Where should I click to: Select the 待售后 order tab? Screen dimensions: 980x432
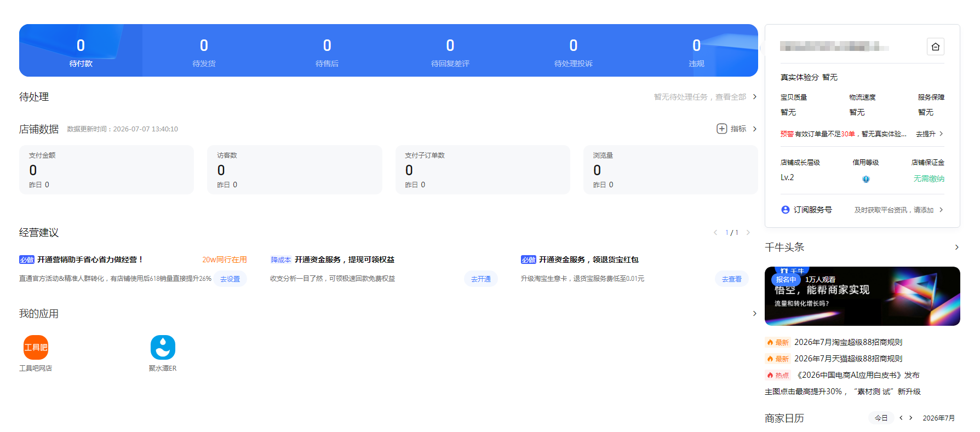pyautogui.click(x=327, y=50)
